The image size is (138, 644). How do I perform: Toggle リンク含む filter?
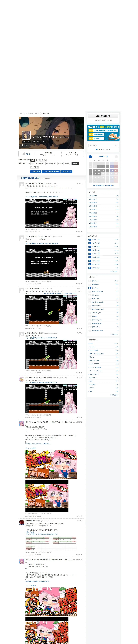35,167
